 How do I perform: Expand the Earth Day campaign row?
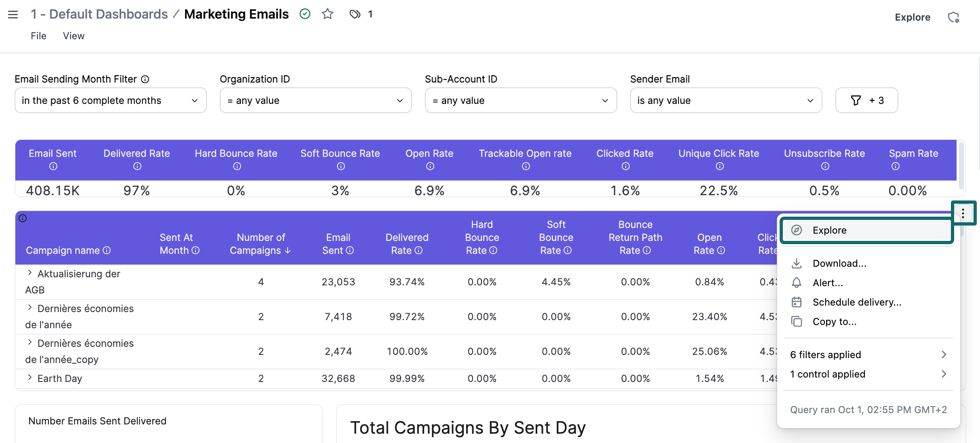coord(30,378)
